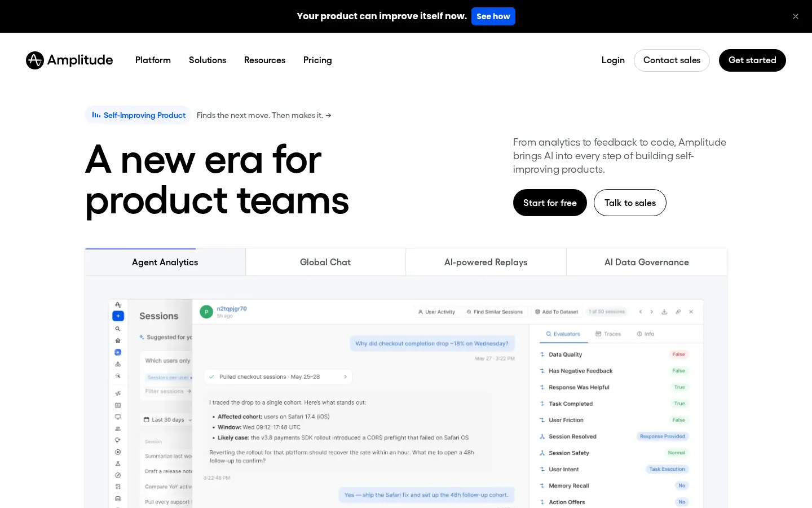This screenshot has height=508, width=812.
Task: Close the top announcement banner
Action: tap(796, 16)
